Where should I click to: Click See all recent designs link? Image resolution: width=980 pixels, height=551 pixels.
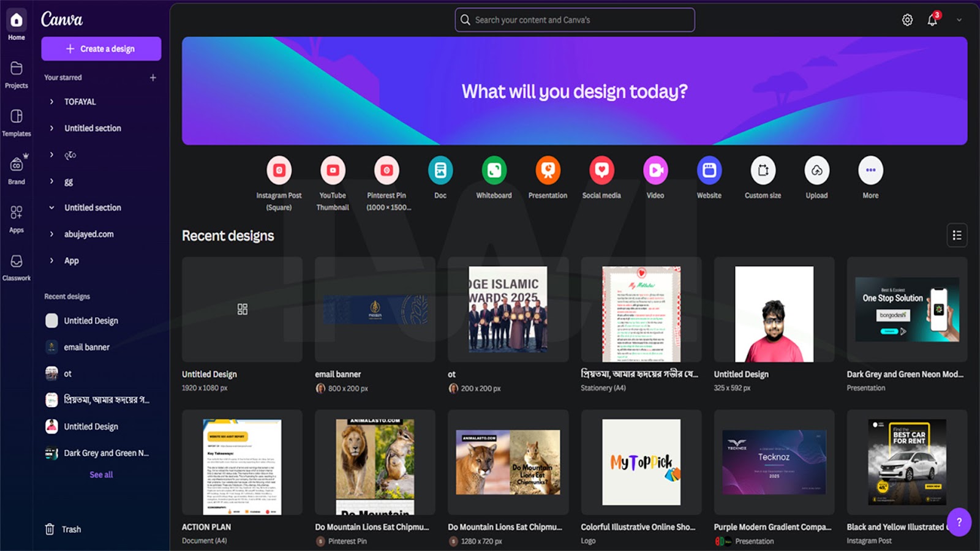pyautogui.click(x=101, y=474)
